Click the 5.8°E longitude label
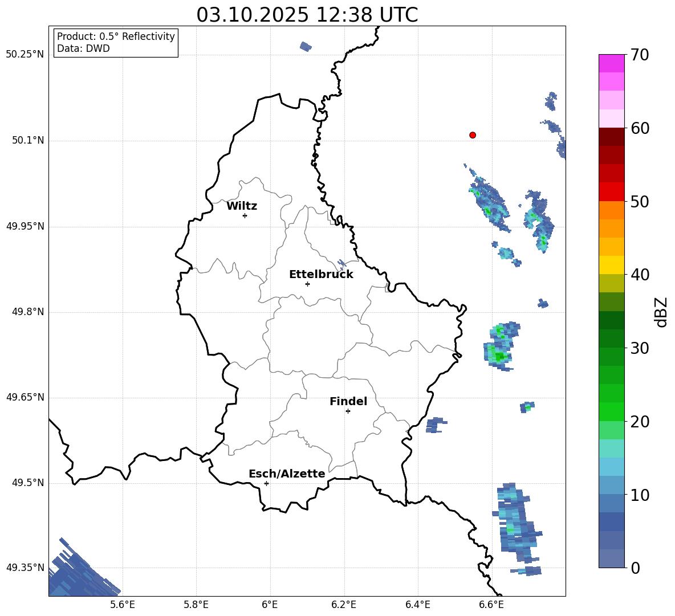This screenshot has height=616, width=675. pos(196,605)
